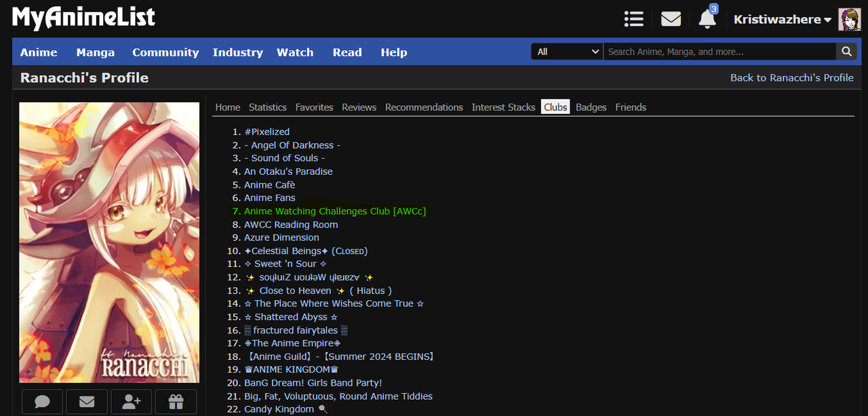Open the messages envelope icon in header
Screen dimensions: 868x416
671,19
